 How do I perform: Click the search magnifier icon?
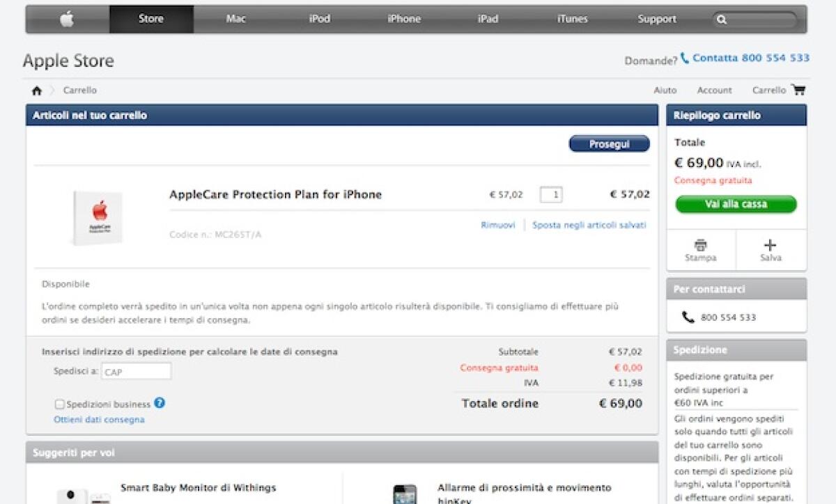[722, 20]
